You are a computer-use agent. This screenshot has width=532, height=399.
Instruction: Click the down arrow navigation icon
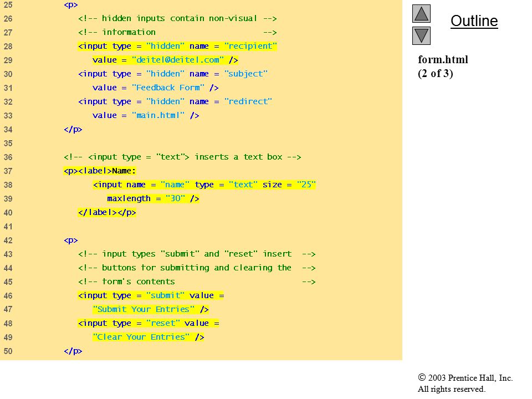point(421,35)
